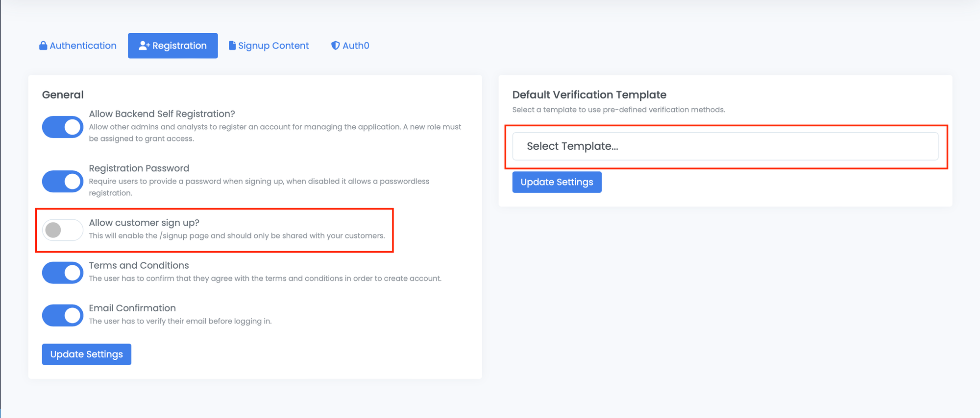
Task: Open the Signup Content tab label
Action: click(273, 46)
